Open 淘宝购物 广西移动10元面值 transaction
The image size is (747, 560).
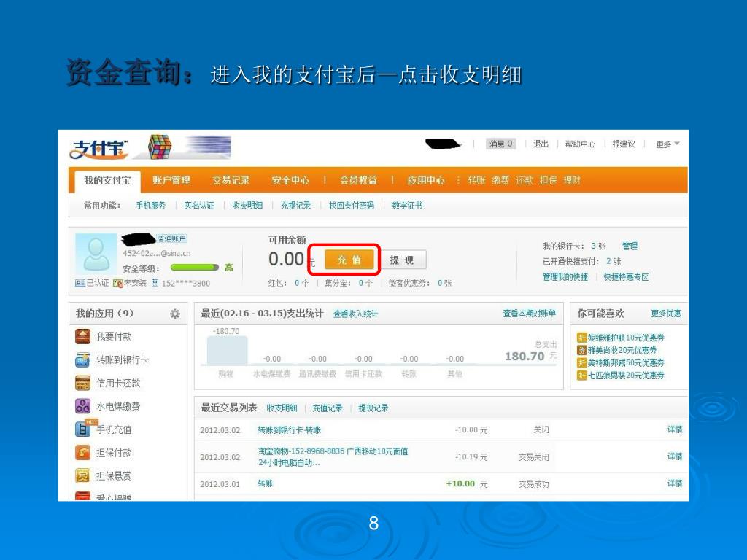point(333,456)
